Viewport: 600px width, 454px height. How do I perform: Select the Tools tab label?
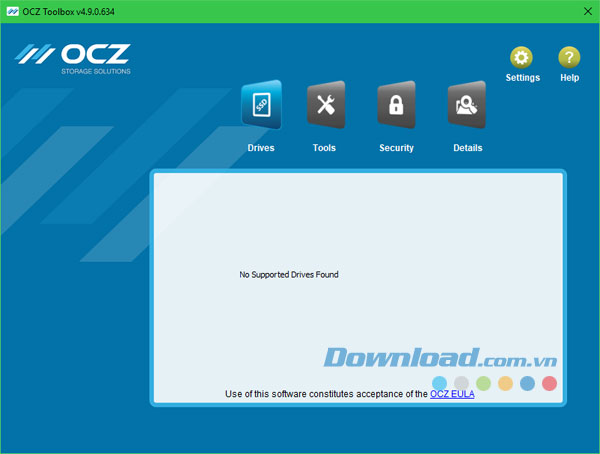pos(324,148)
